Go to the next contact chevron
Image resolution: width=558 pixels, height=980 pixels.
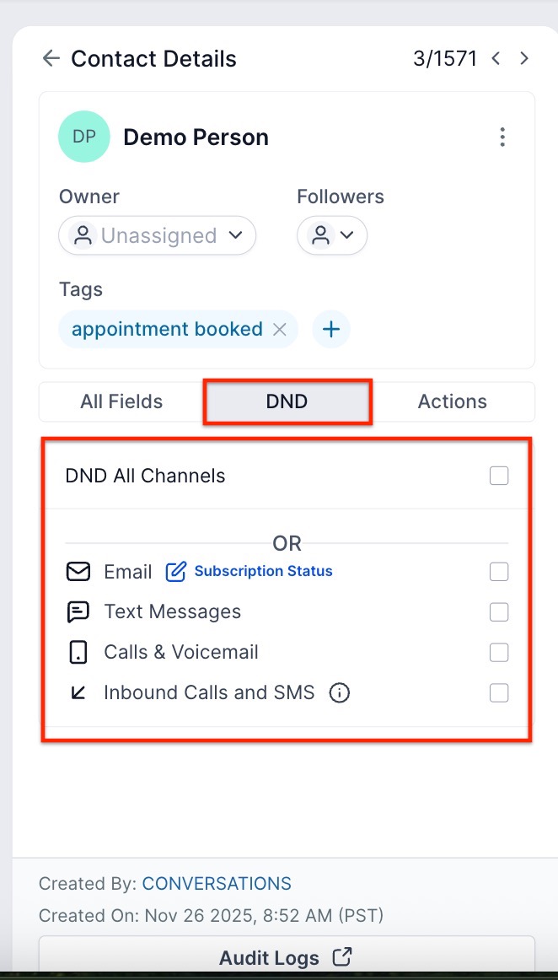tap(524, 58)
